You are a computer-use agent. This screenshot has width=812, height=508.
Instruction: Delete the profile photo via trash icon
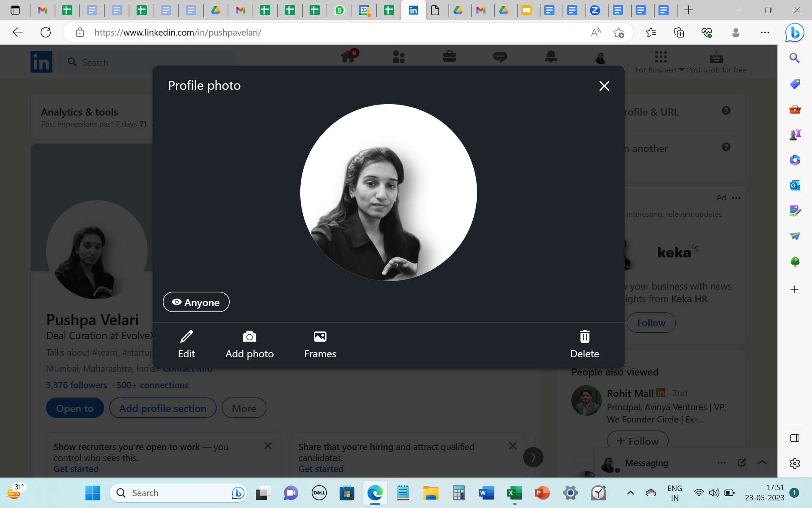584,337
